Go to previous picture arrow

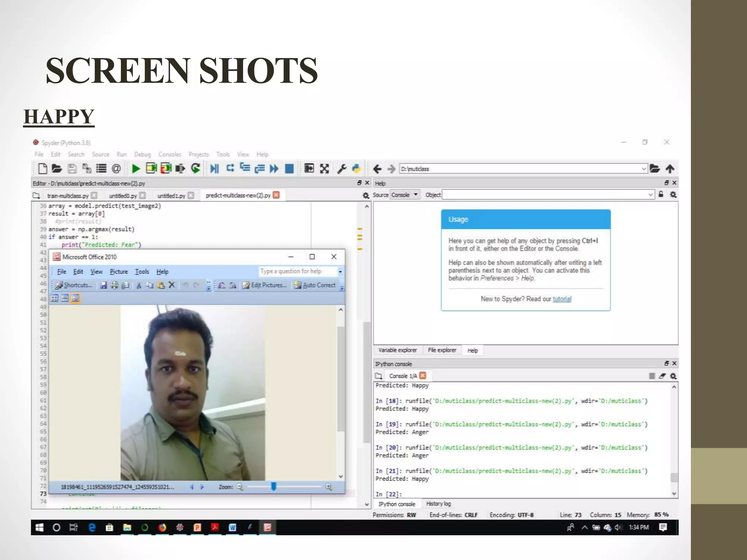(191, 487)
